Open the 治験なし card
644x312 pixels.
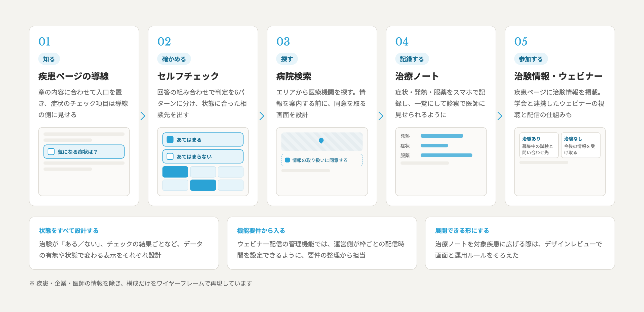point(581,145)
